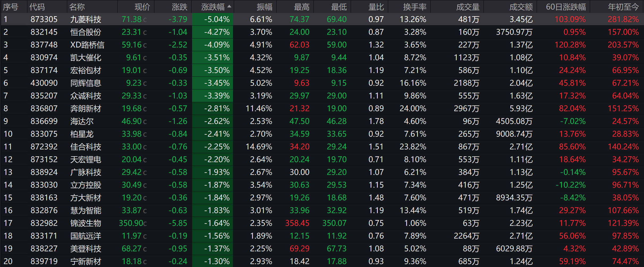The height and width of the screenshot is (267, 644).
Task: Select stock 九菱科技 in the list
Action: [x=86, y=19]
